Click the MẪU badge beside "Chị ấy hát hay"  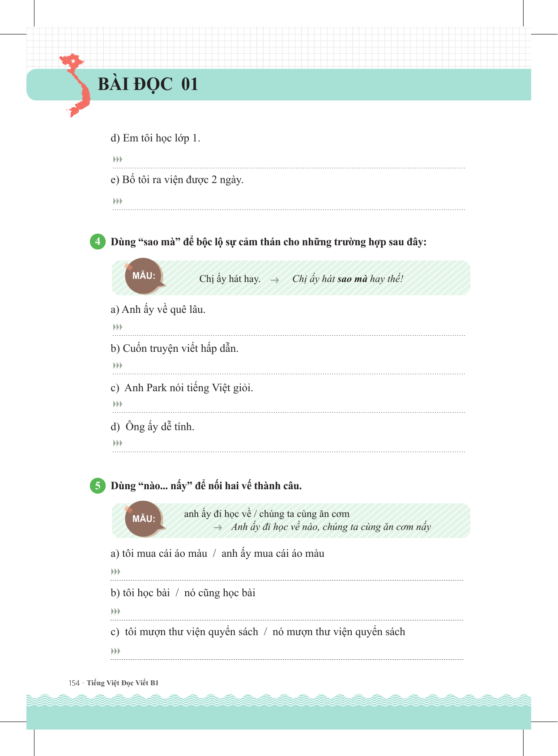pos(144,276)
